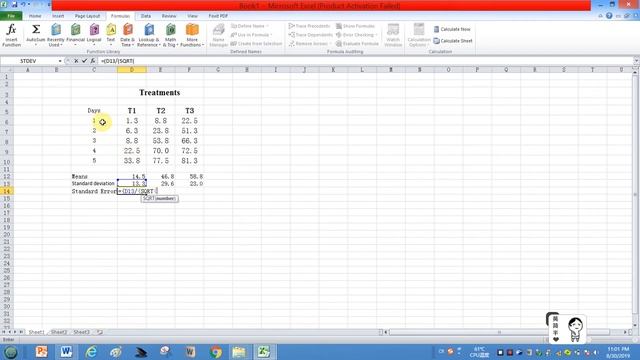
Task: Open Insert Function dialog
Action: 11,35
